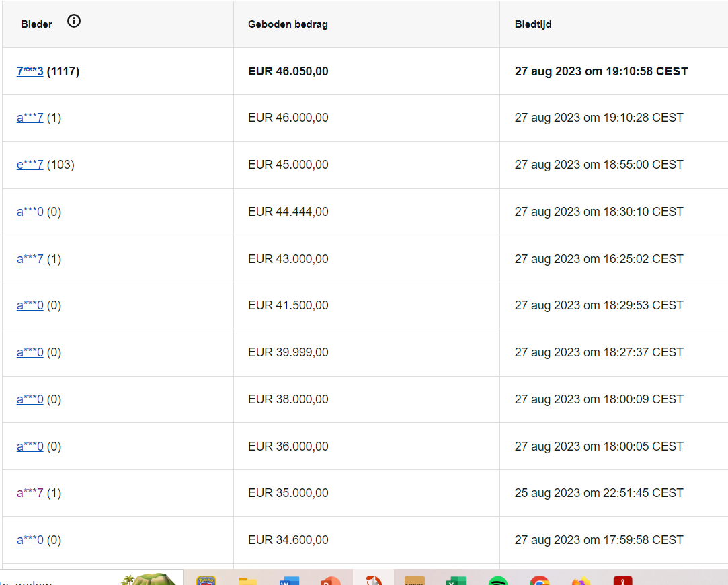Open Google Chrome from the taskbar
Viewport: 728px width, 585px height.
(x=540, y=580)
